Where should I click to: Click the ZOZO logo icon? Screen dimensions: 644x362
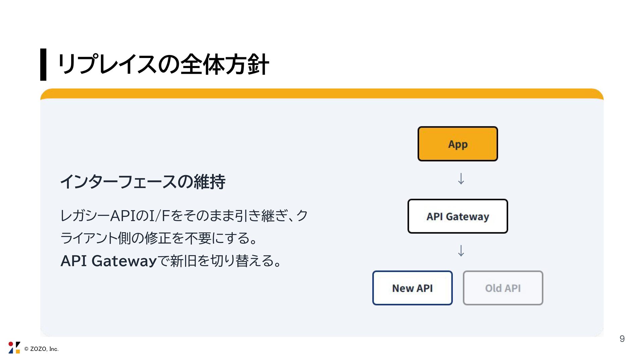14,348
